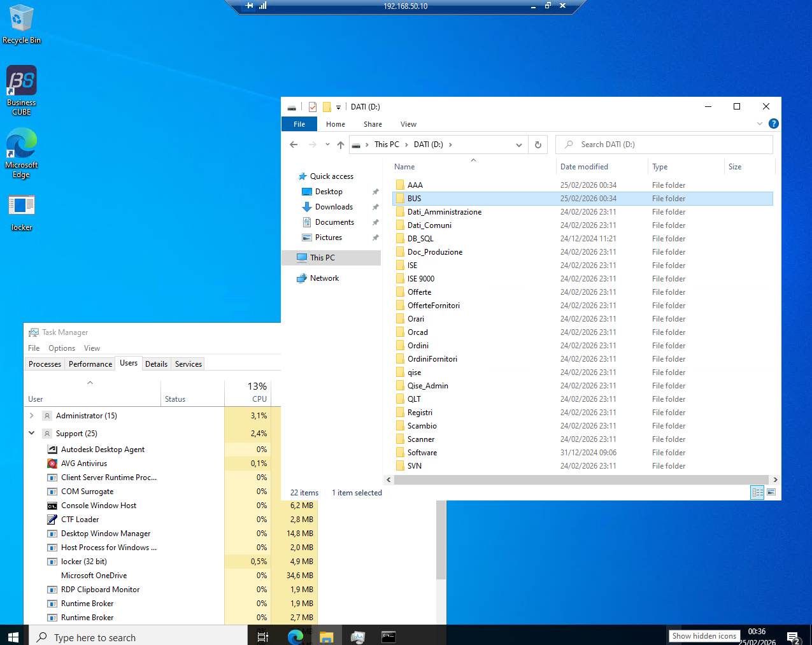Switch to the Share ribbon tab

pyautogui.click(x=373, y=124)
